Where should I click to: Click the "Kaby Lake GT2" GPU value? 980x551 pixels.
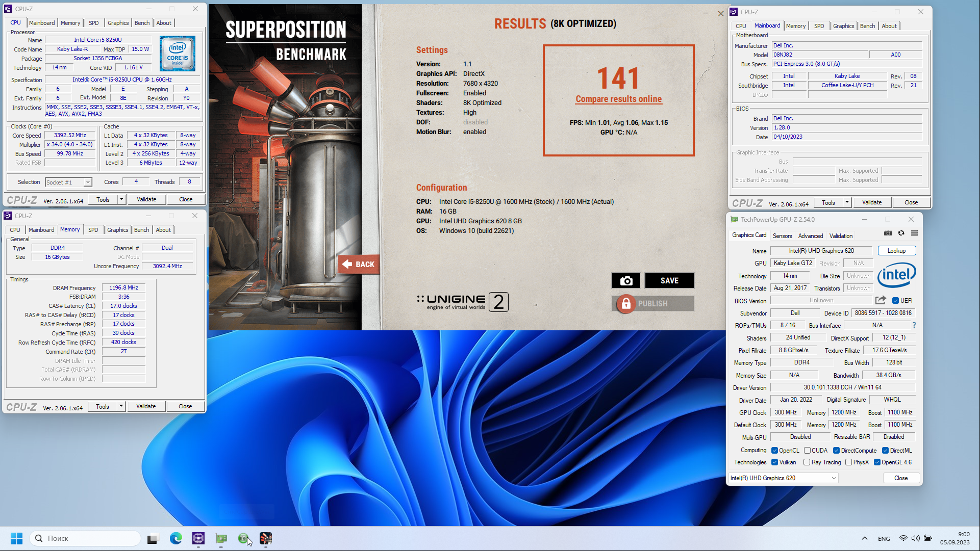click(793, 264)
